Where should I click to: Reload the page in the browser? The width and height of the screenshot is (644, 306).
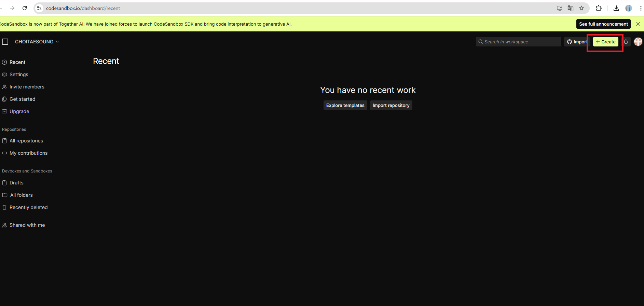click(x=25, y=8)
